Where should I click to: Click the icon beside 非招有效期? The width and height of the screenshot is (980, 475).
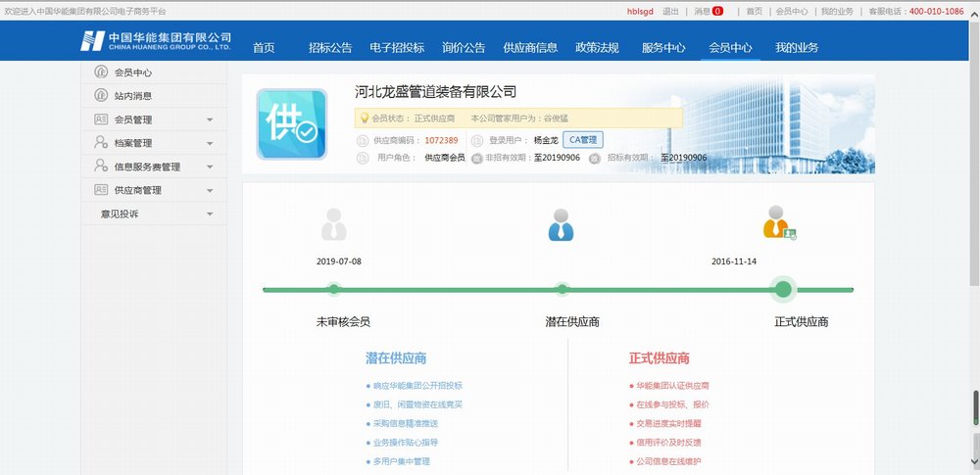click(x=477, y=158)
